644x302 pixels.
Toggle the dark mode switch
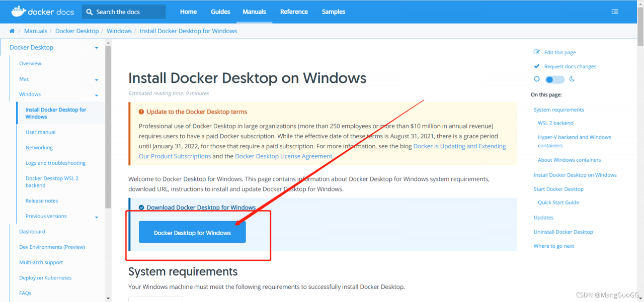click(x=554, y=79)
